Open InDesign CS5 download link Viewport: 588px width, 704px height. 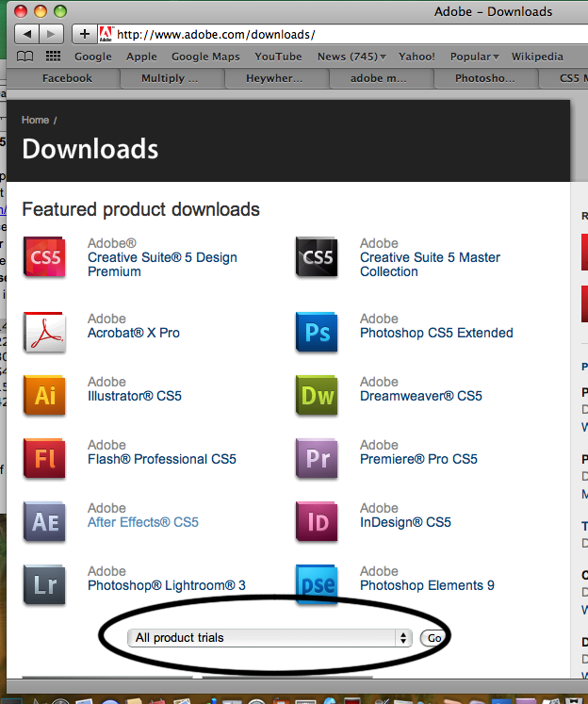(405, 522)
